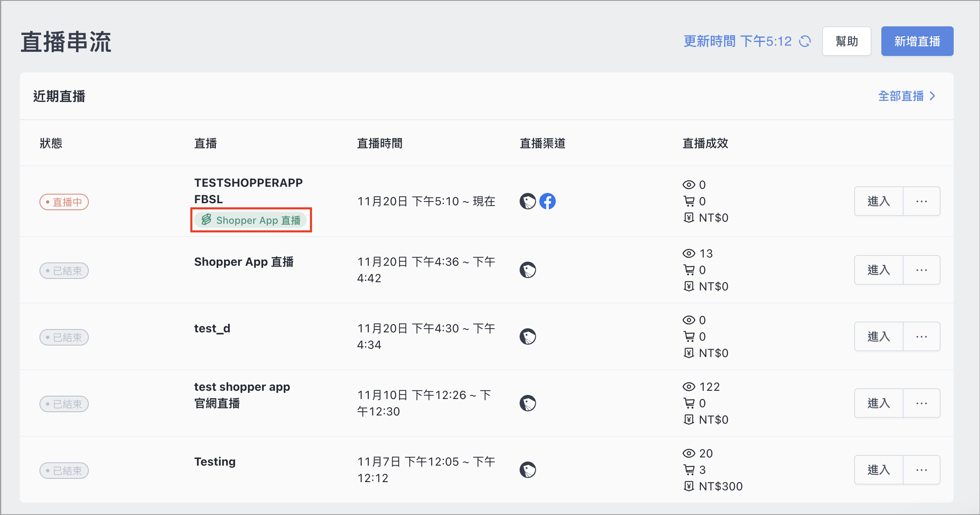The image size is (980, 515).
Task: Click the 已結束 badge in Shopper App 直播 row
Action: [x=64, y=271]
